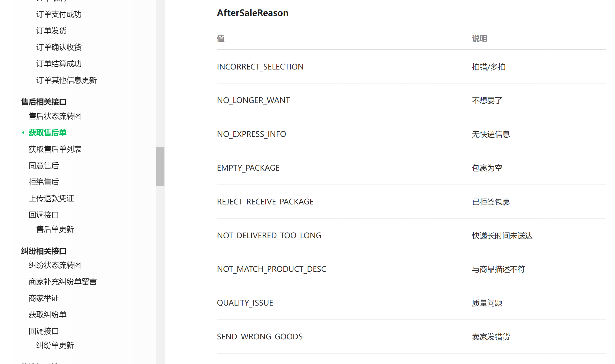Viewport: 615px width, 364px height.
Task: Navigate to 商家补充纠纷单留言
Action: pos(62,282)
